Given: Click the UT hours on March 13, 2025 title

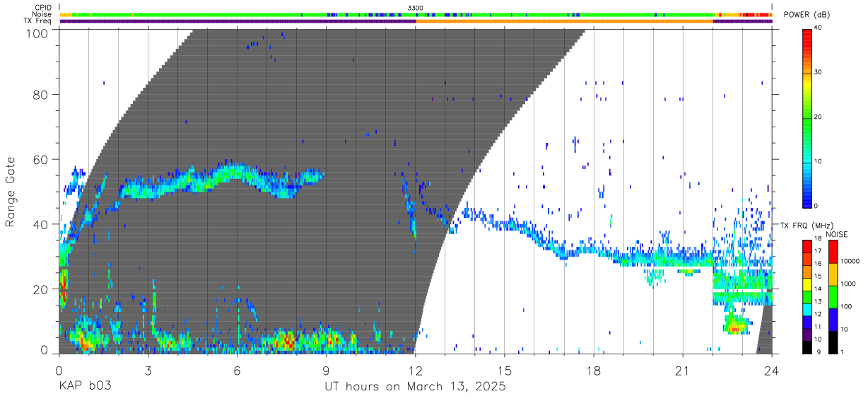Looking at the screenshot, I should pyautogui.click(x=415, y=387).
